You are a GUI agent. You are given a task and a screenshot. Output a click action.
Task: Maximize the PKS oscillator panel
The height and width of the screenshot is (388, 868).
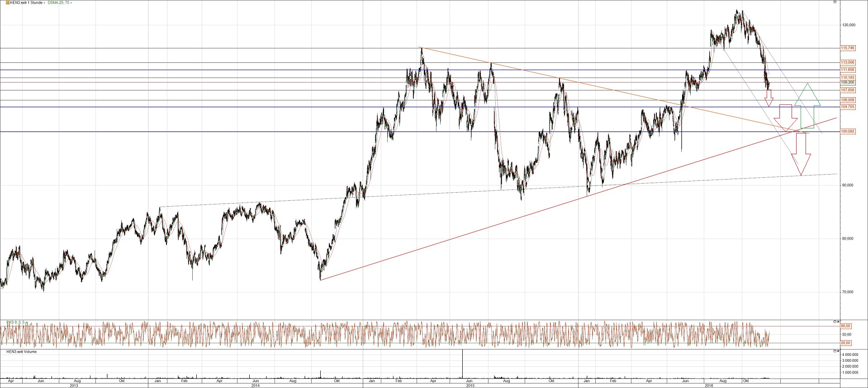tap(835, 321)
